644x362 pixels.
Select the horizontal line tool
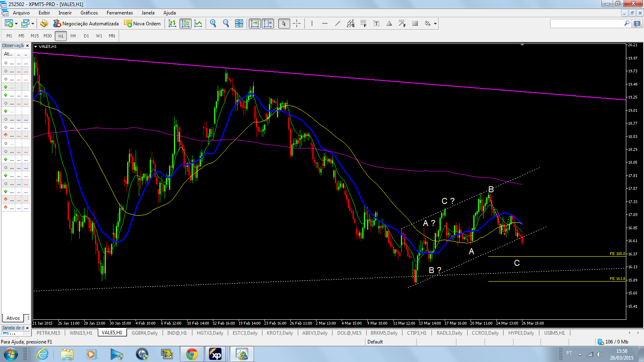[x=325, y=23]
